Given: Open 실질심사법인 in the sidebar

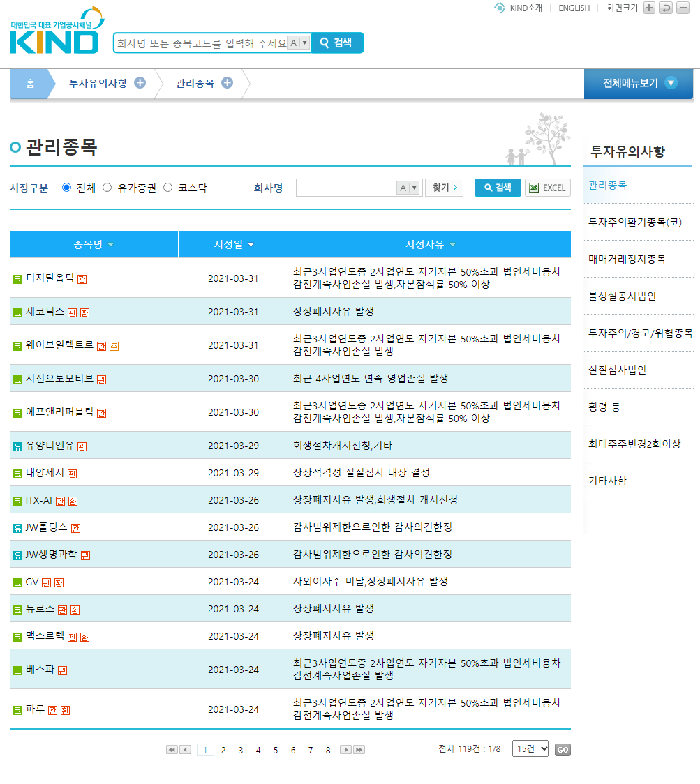Looking at the screenshot, I should coord(617,370).
